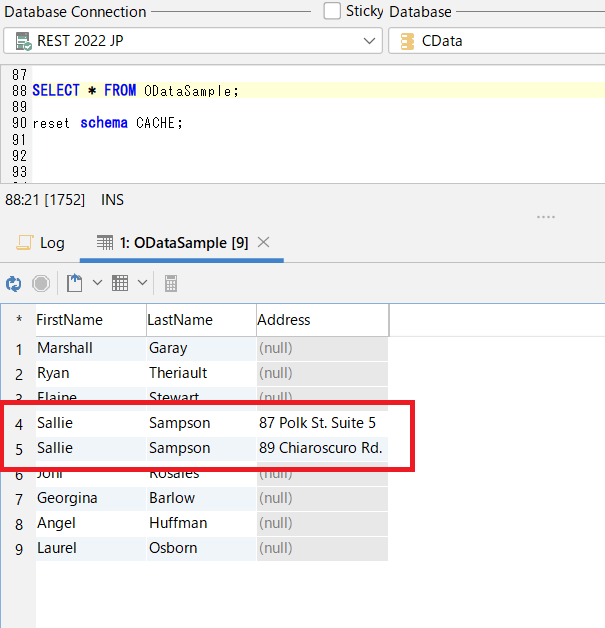Click the Address column header
Screen dimensions: 605x628
[322, 320]
